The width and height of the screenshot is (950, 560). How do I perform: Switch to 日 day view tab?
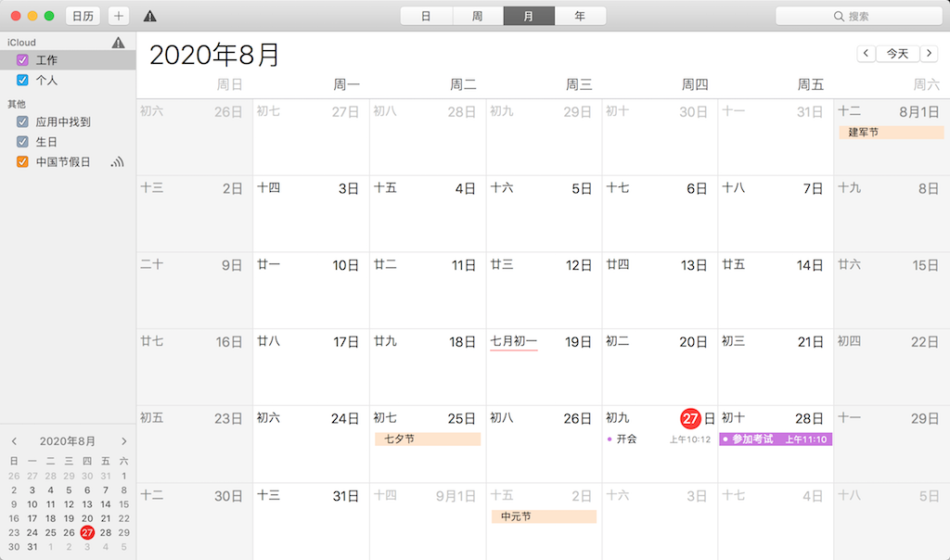point(426,16)
